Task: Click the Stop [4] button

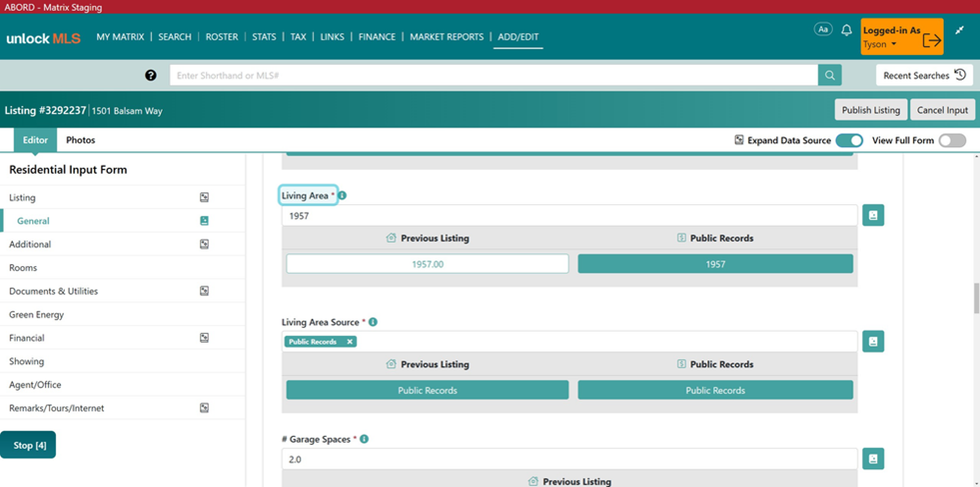Action: [28, 445]
